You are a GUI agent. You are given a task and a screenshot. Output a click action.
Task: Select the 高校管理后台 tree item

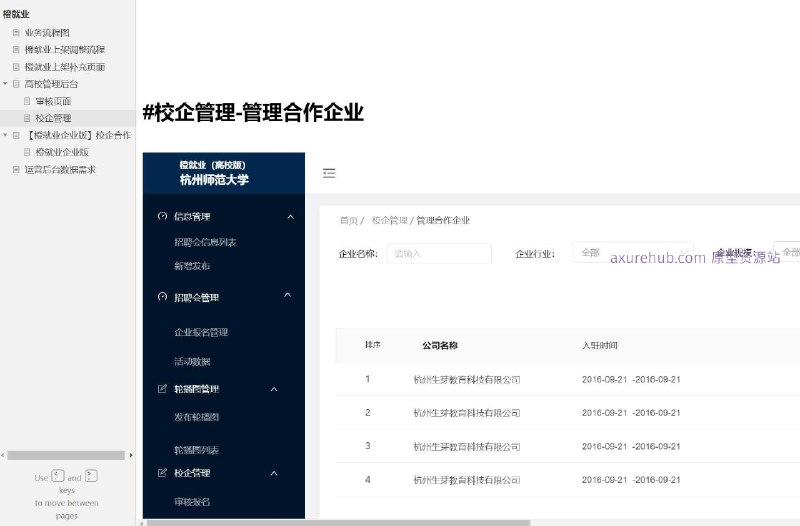(x=51, y=84)
